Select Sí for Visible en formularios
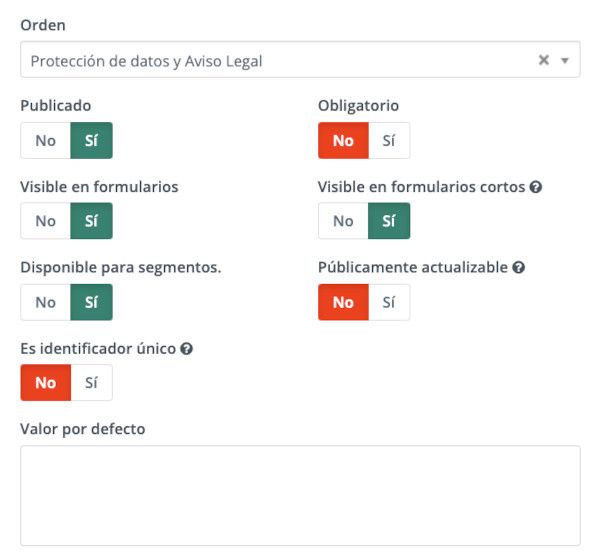The image size is (600, 560). click(x=91, y=221)
